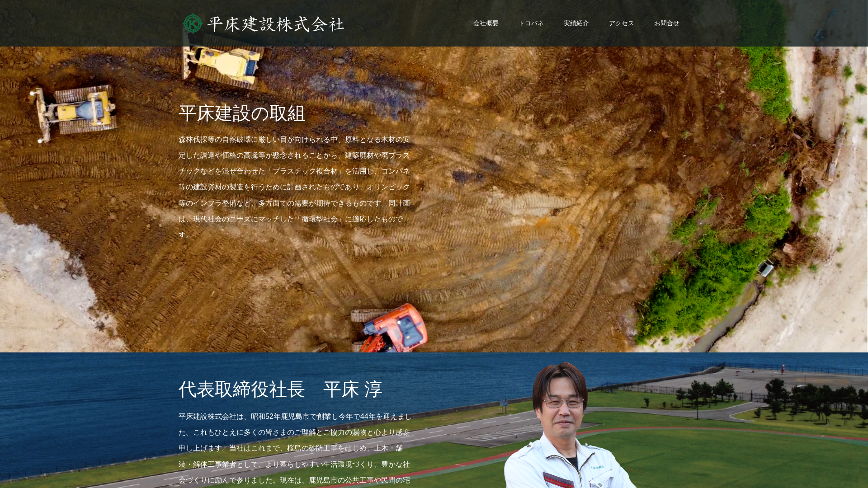The image size is (868, 488).
Task: Click the president's message paragraph text
Action: point(294,448)
